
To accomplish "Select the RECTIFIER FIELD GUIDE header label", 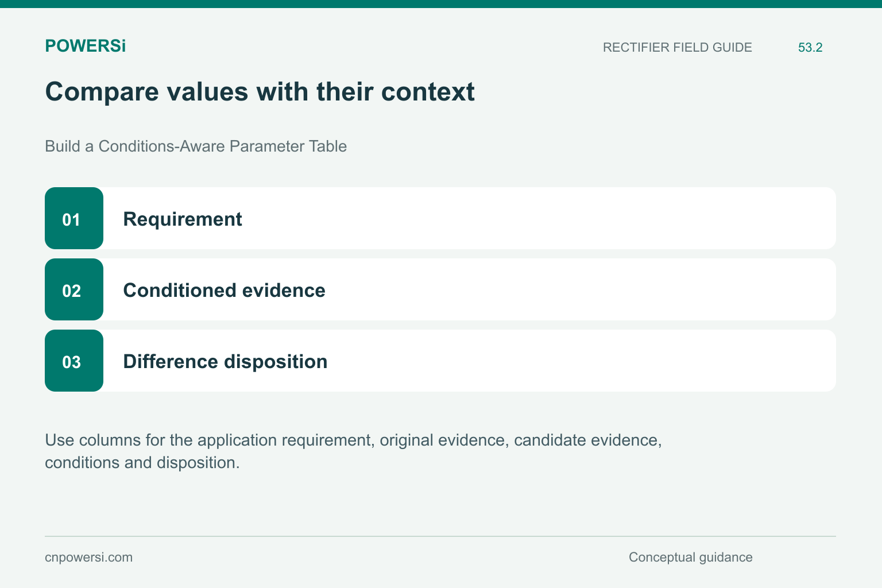I will [677, 47].
